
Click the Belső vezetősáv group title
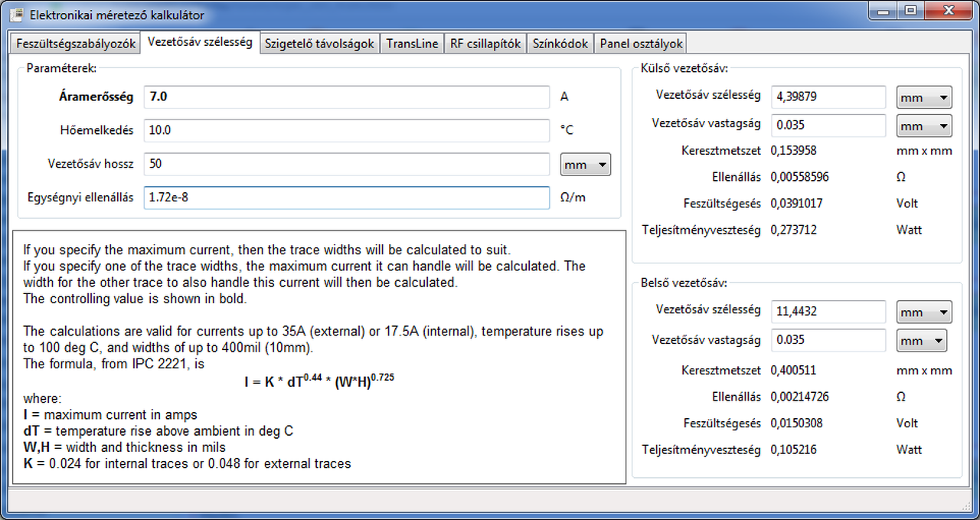pyautogui.click(x=684, y=283)
